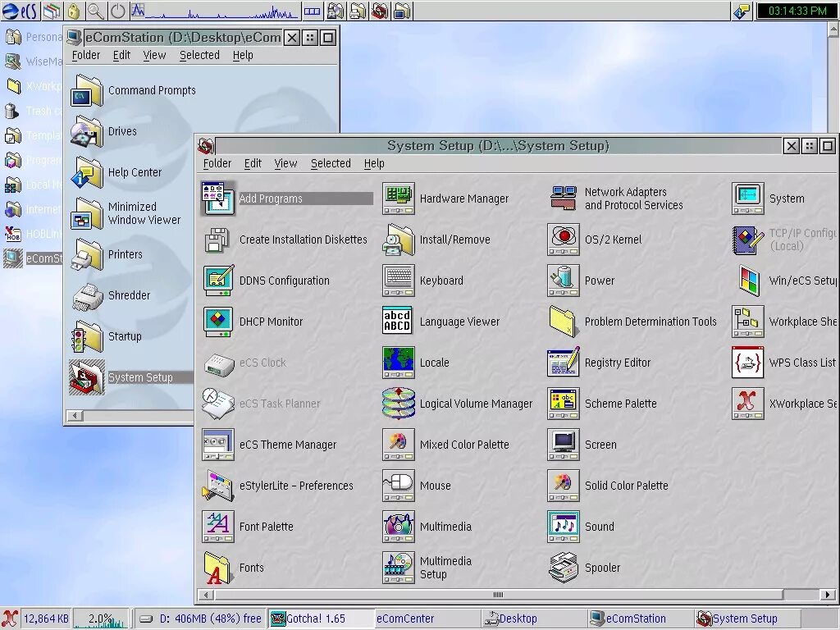
Task: Open Command Prompts folder in eComStation window
Action: coord(86,90)
